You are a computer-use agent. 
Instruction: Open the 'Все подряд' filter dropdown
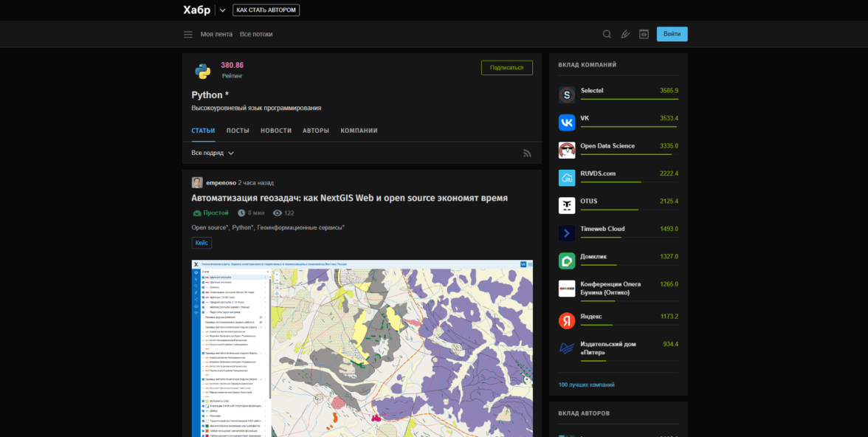pyautogui.click(x=213, y=153)
